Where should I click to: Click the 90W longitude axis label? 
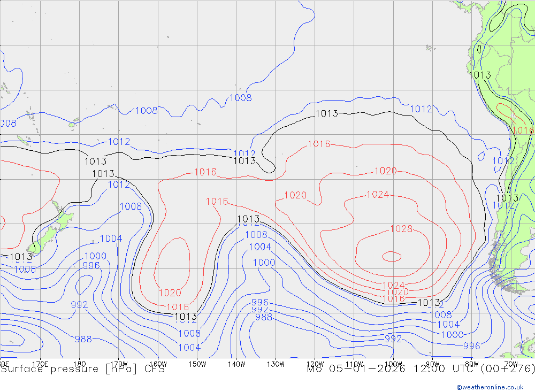pos(433,364)
